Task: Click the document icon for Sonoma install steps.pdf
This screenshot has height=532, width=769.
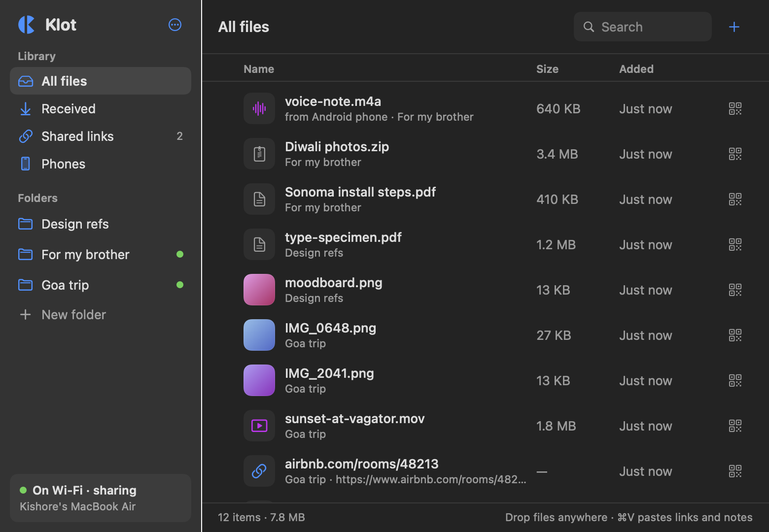Action: coord(259,199)
